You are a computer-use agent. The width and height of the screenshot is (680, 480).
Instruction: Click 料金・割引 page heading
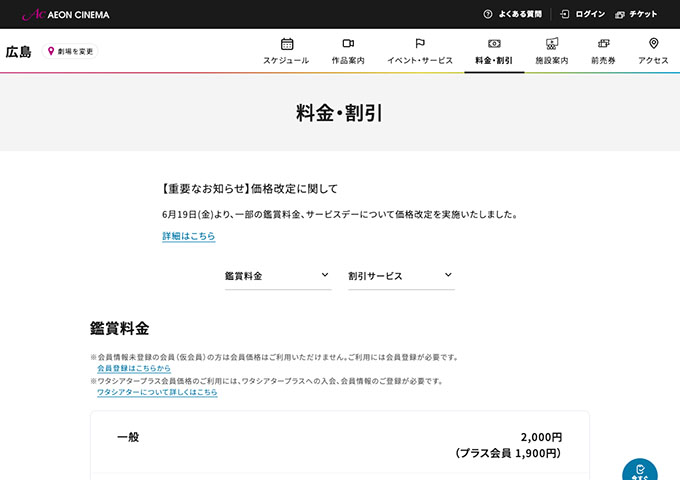coord(340,113)
